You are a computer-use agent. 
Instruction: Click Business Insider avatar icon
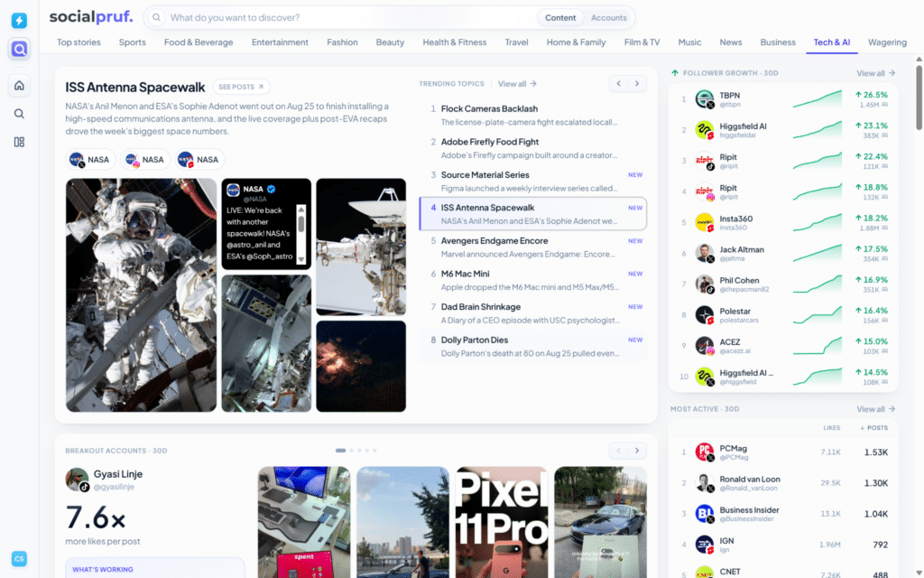704,514
